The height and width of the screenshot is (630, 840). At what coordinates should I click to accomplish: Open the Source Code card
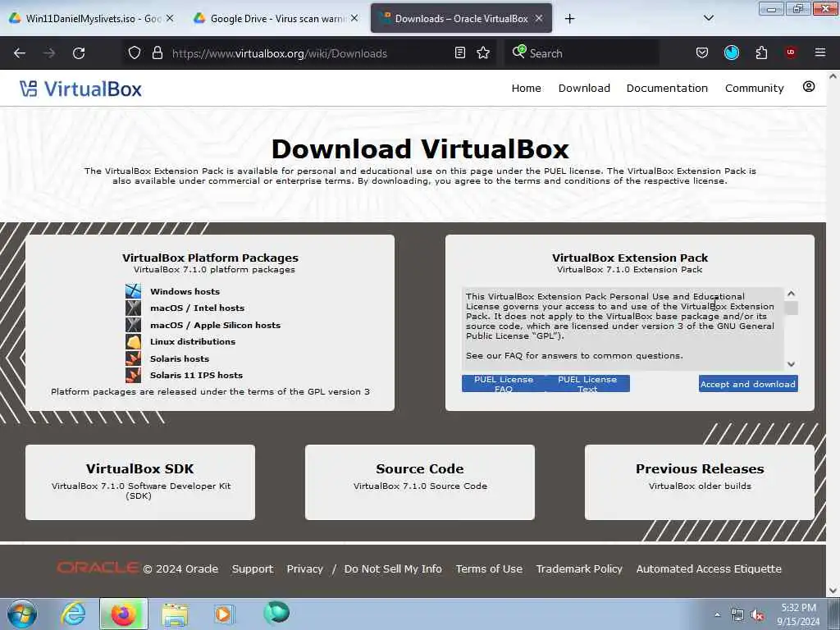(x=420, y=482)
